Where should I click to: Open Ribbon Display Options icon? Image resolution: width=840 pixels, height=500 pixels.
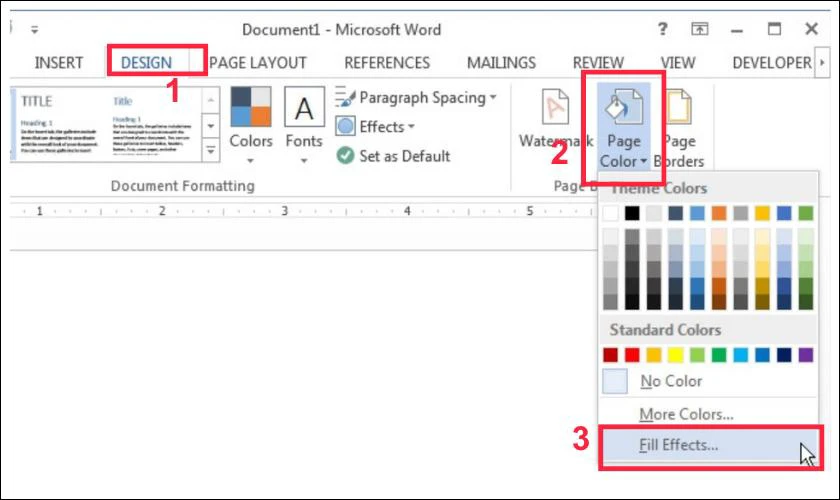(699, 29)
